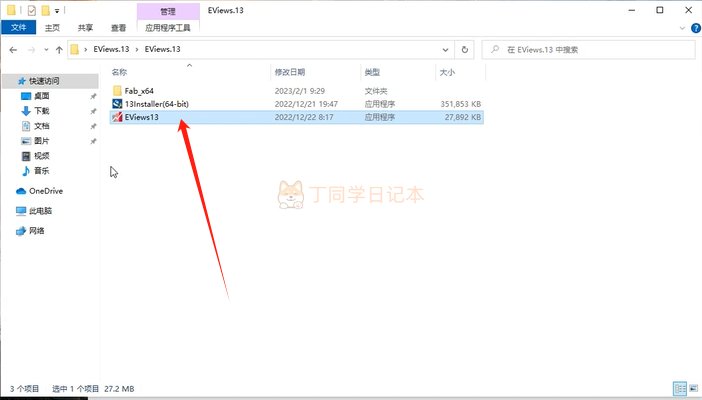Click the folder icon in title bar

coord(11,10)
